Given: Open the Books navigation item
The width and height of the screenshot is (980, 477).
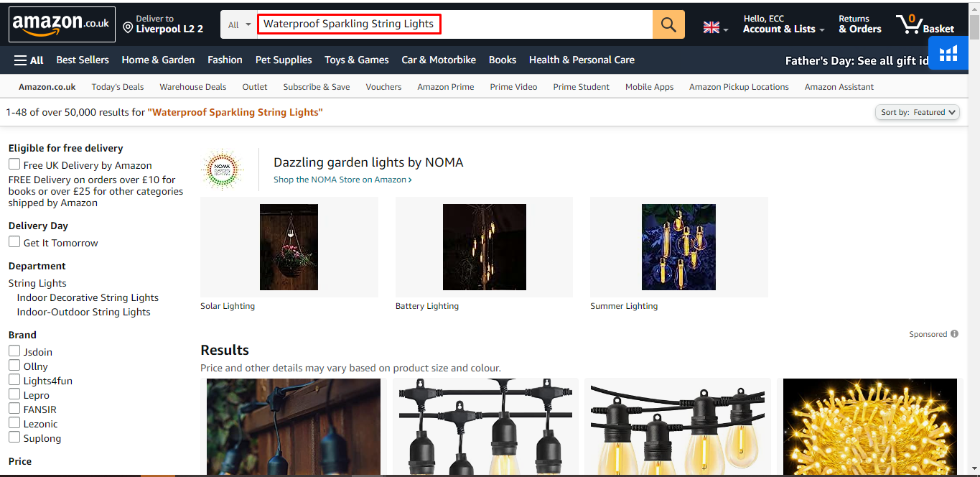Looking at the screenshot, I should point(503,60).
